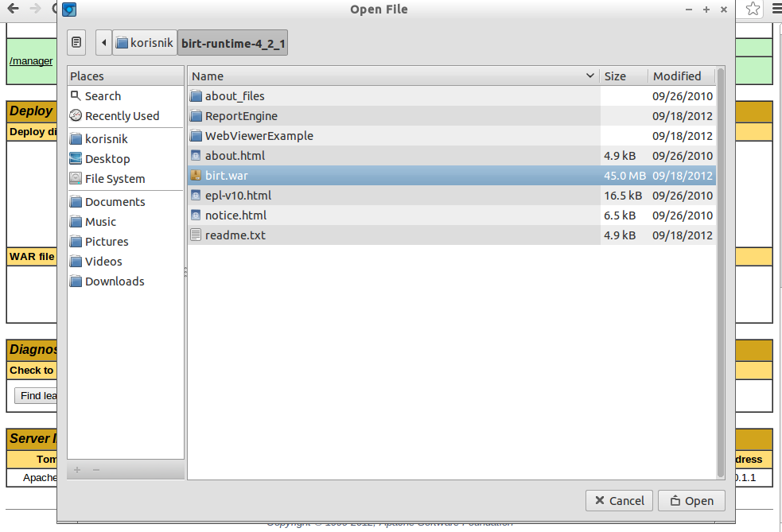782x532 pixels.
Task: Click the Videos folder icon
Action: tap(76, 262)
